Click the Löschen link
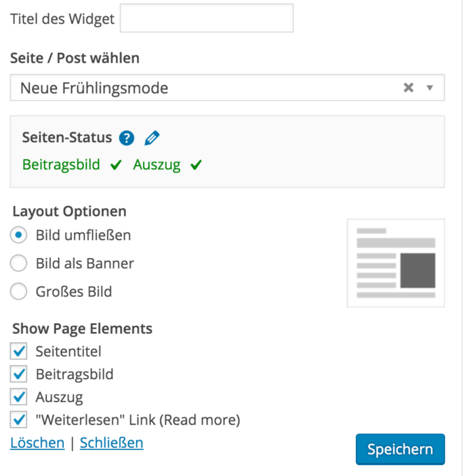Screen dimensions: 469x476 click(37, 443)
